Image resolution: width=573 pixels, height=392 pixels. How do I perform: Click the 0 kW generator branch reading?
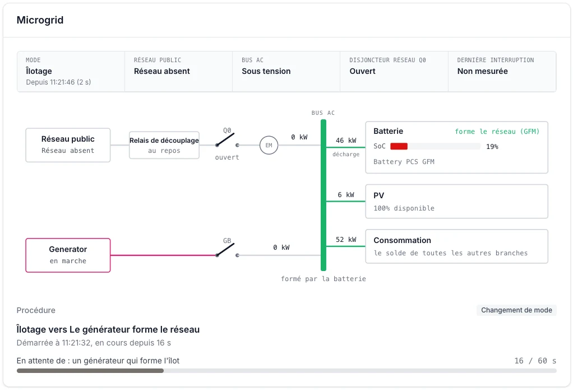tap(281, 248)
